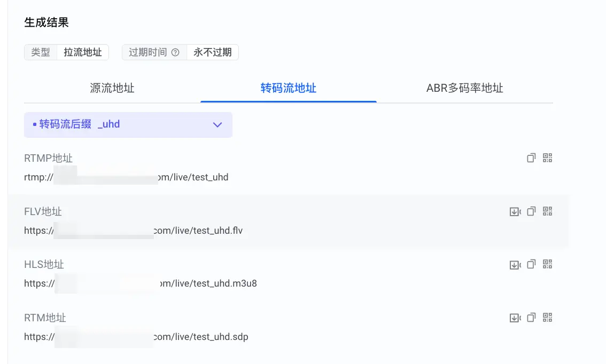Show QR code for HLS address
The width and height of the screenshot is (606, 364).
(x=547, y=264)
